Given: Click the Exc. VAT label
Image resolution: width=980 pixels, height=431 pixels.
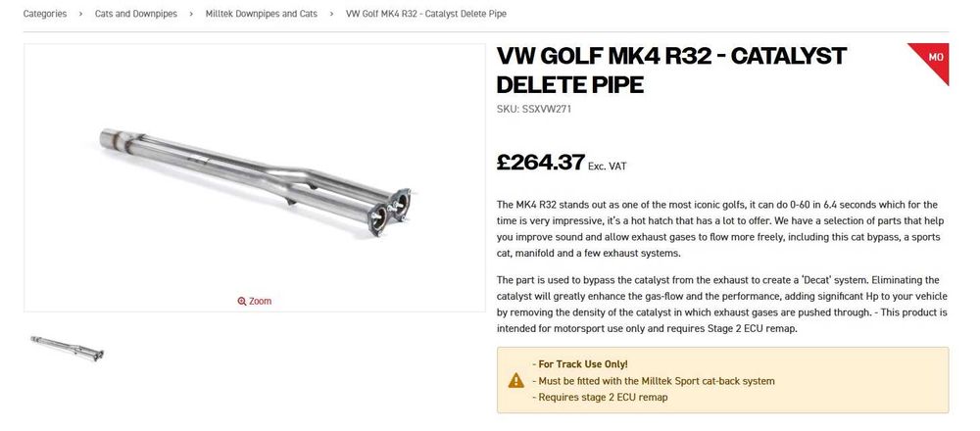Looking at the screenshot, I should [607, 167].
